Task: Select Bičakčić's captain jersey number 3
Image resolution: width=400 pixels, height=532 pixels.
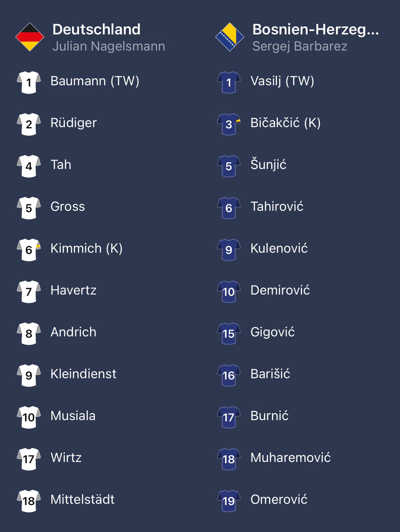Action: [x=229, y=124]
